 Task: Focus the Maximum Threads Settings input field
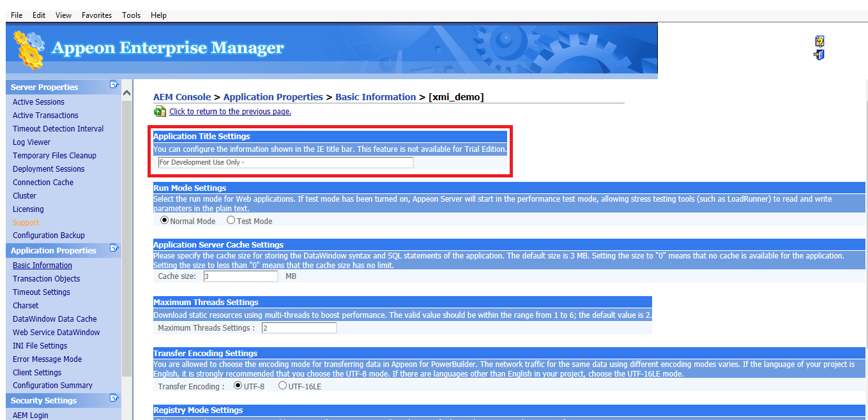coord(299,328)
